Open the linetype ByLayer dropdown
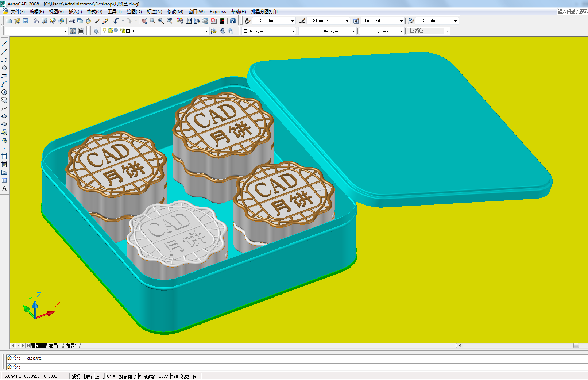This screenshot has width=588, height=380. click(353, 31)
